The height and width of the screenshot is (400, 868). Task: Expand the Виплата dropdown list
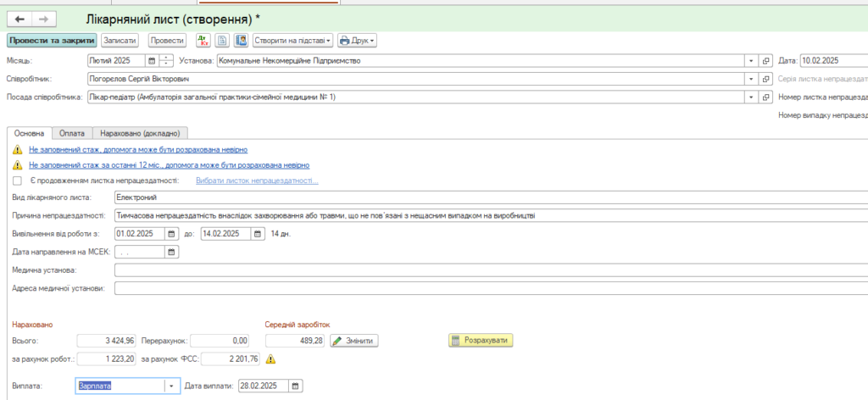coord(173,386)
